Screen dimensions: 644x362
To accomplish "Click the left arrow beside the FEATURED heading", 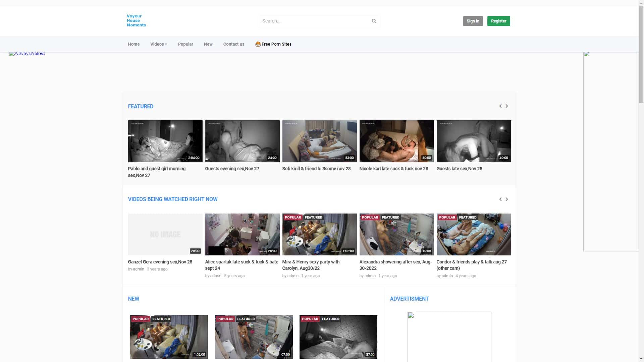I will coord(500,106).
